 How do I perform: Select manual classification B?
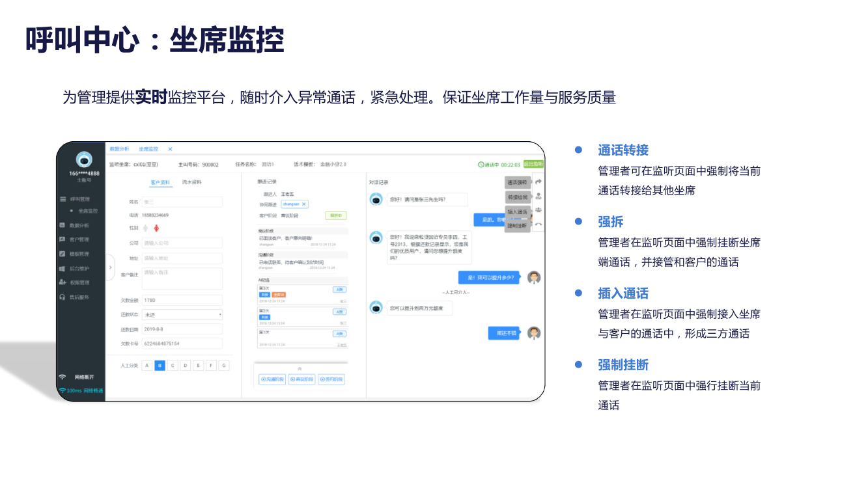tap(160, 366)
